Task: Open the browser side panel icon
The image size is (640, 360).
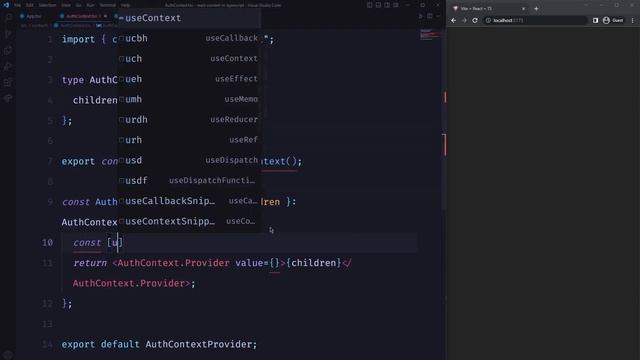Action: [x=596, y=20]
